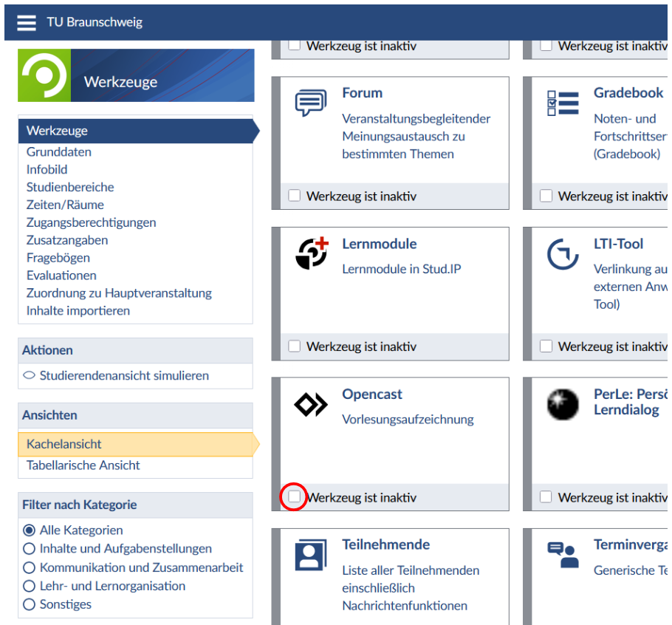Filter by Lehr- und Lernorganisation
The width and height of the screenshot is (672, 625).
29,586
